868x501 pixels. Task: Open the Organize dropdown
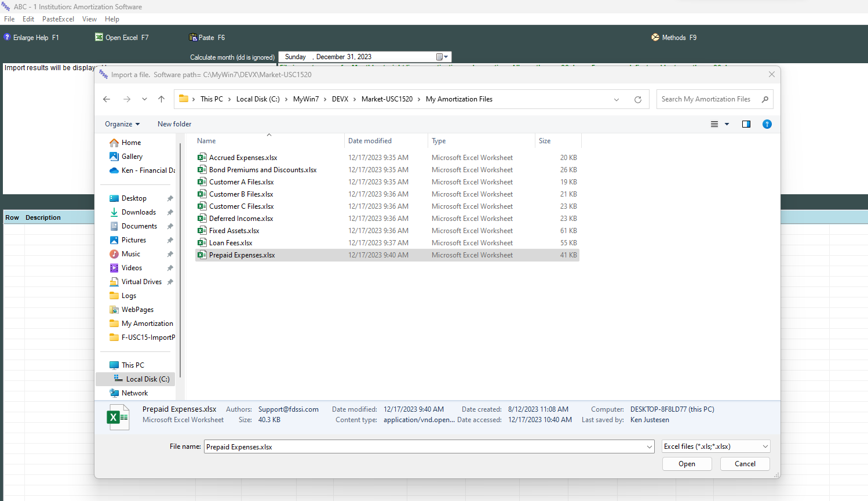(122, 124)
